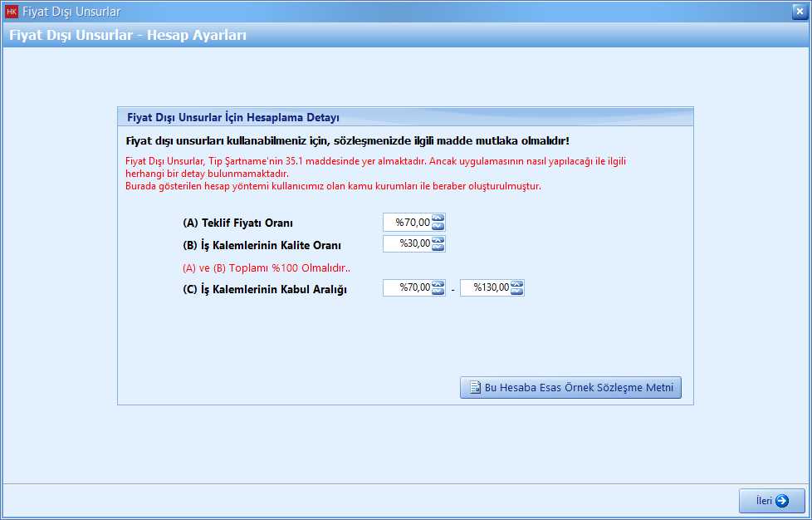Viewport: 812px width, 520px height.
Task: Increase İş Kalemlerinin Kalite Oranı value
Action: (x=438, y=240)
